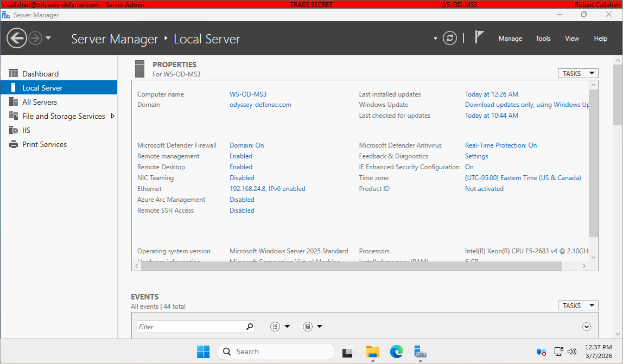Viewport: 623px width, 364px height.
Task: Open the Manage menu
Action: [510, 38]
